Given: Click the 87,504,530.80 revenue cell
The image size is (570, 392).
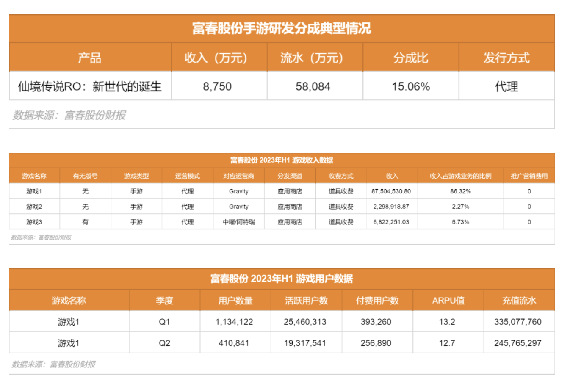Looking at the screenshot, I should tap(392, 191).
